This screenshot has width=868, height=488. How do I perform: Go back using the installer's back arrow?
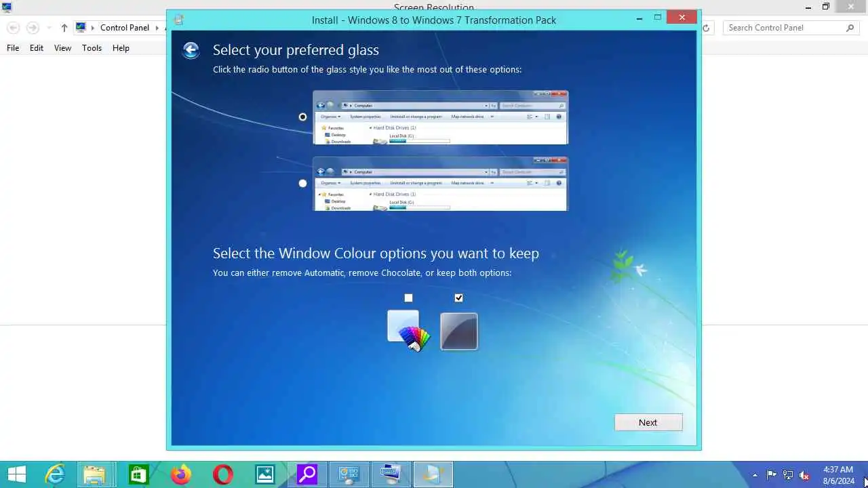click(x=191, y=50)
